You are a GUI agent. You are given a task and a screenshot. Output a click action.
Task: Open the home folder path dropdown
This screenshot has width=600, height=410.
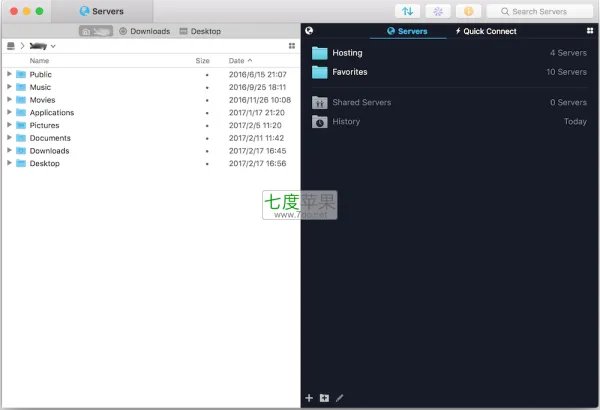[x=42, y=46]
